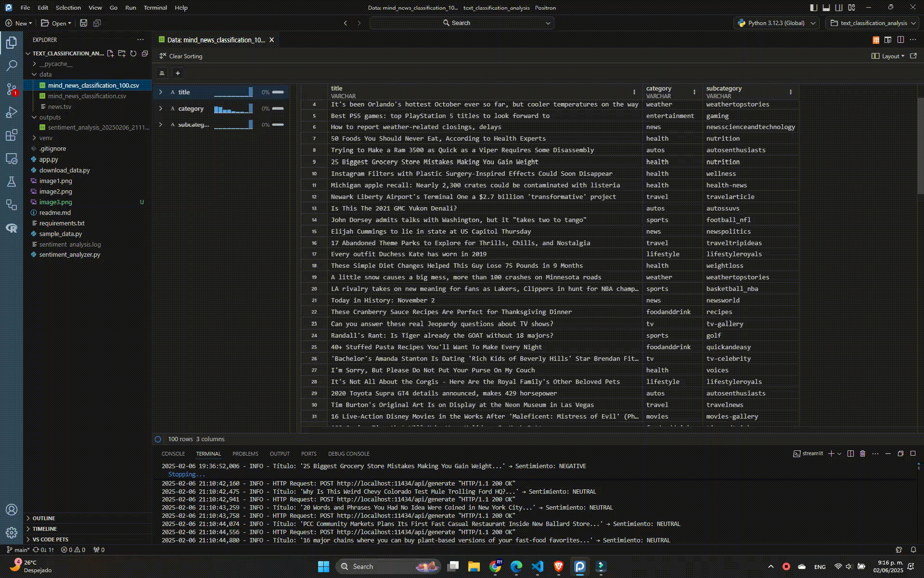The image size is (924, 578).
Task: Click the Save file icon
Action: tap(83, 23)
